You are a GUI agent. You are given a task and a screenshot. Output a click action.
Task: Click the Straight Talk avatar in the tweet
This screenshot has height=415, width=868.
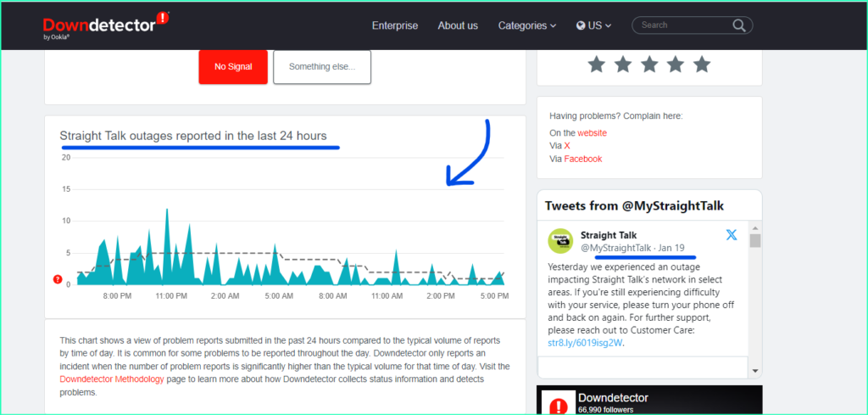click(x=560, y=241)
